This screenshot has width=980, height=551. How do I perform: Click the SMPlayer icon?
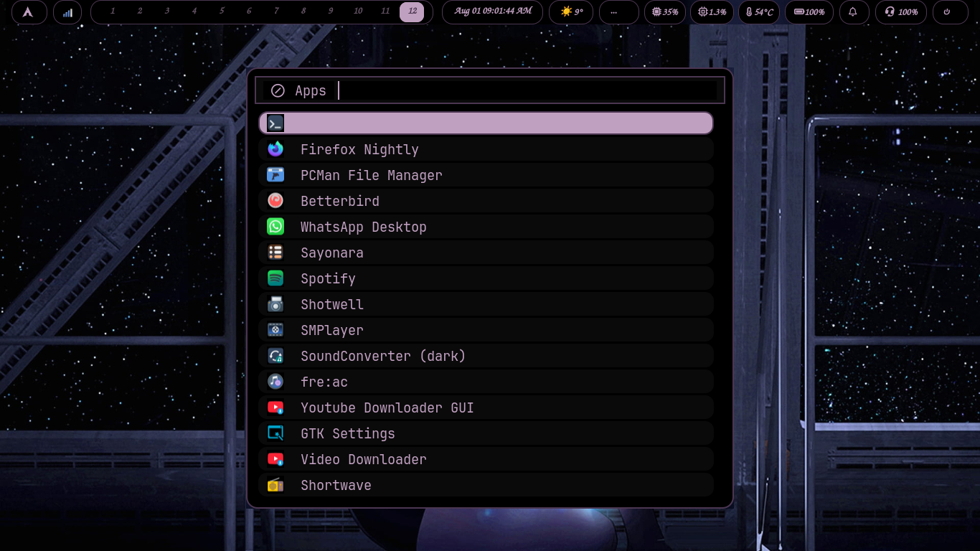click(x=275, y=330)
